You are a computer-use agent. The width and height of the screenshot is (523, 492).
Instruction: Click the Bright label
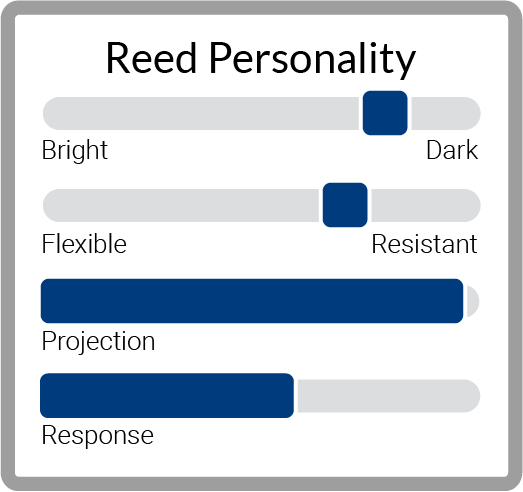(75, 151)
